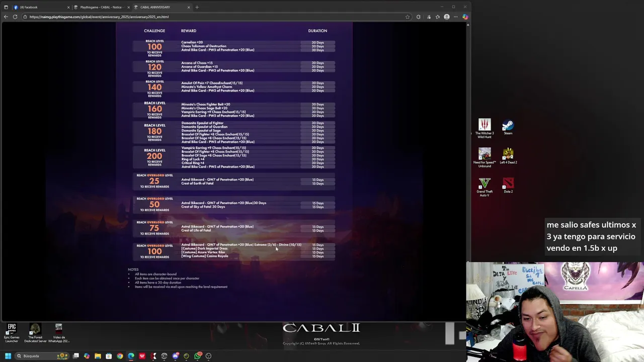Screen dimensions: 644x362
Task: Open Discord from the taskbar
Action: (x=175, y=356)
